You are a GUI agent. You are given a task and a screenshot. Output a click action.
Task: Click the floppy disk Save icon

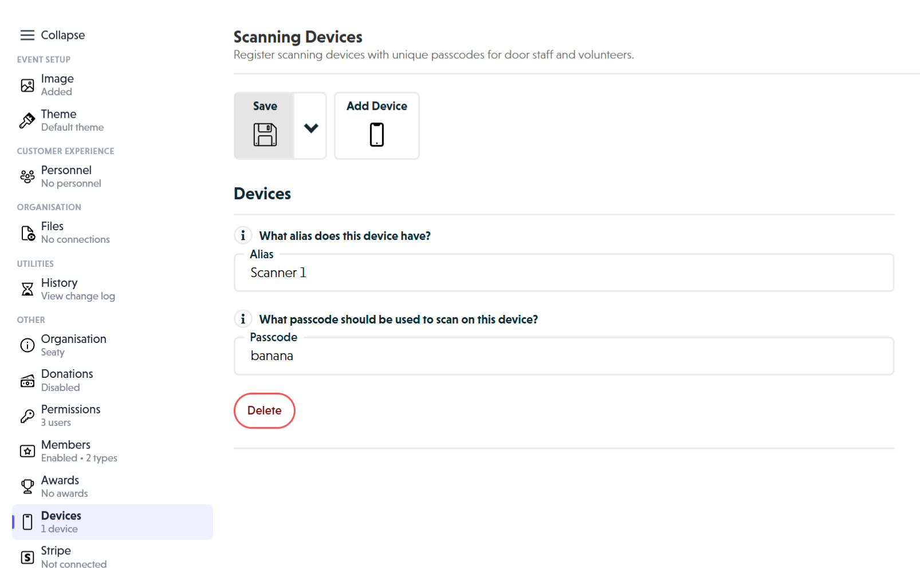tap(265, 135)
